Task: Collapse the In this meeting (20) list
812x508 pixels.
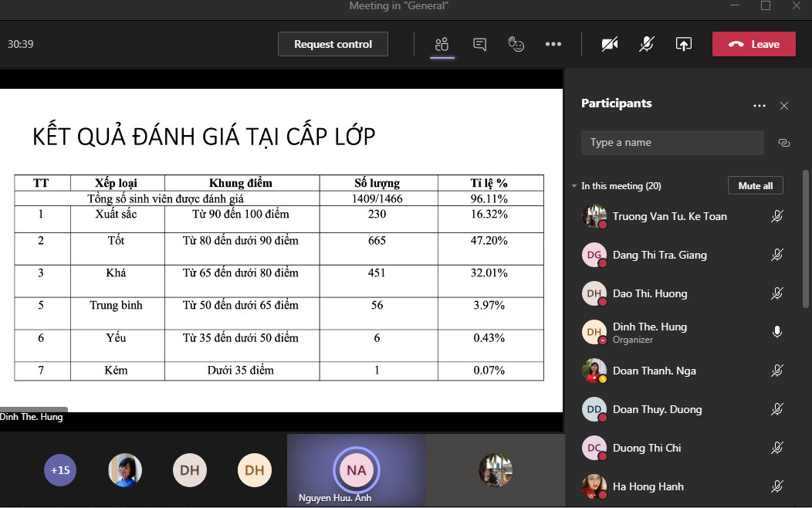Action: pos(574,186)
